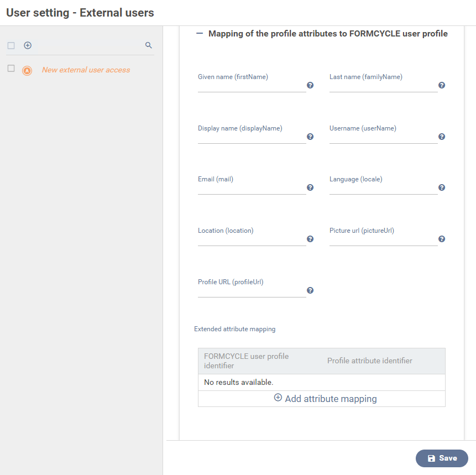The height and width of the screenshot is (475, 476).
Task: Open the search magnifier in the user list
Action: [149, 45]
